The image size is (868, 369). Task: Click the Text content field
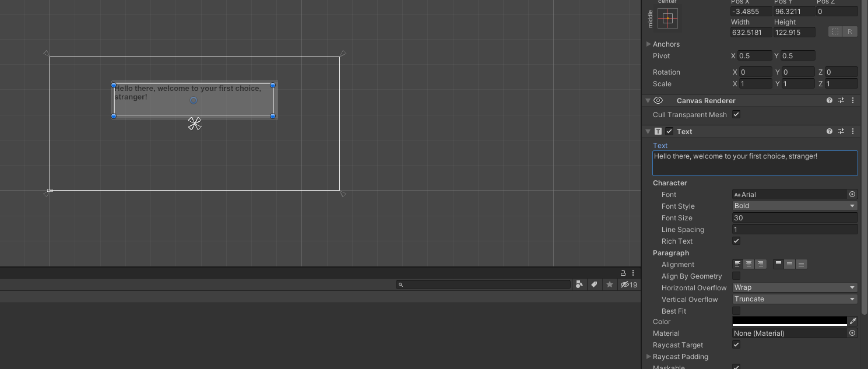pos(755,163)
